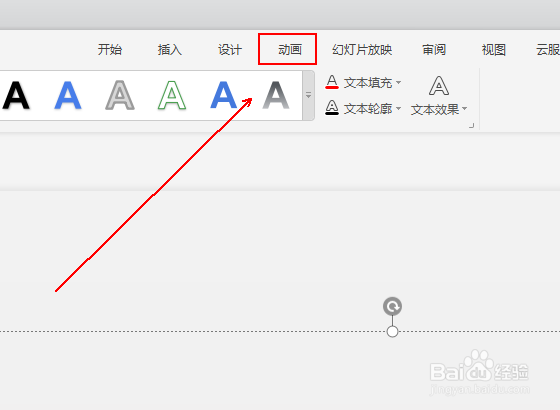Expand the 文本效果 dropdown arrow
The width and height of the screenshot is (560, 410).
click(x=464, y=109)
